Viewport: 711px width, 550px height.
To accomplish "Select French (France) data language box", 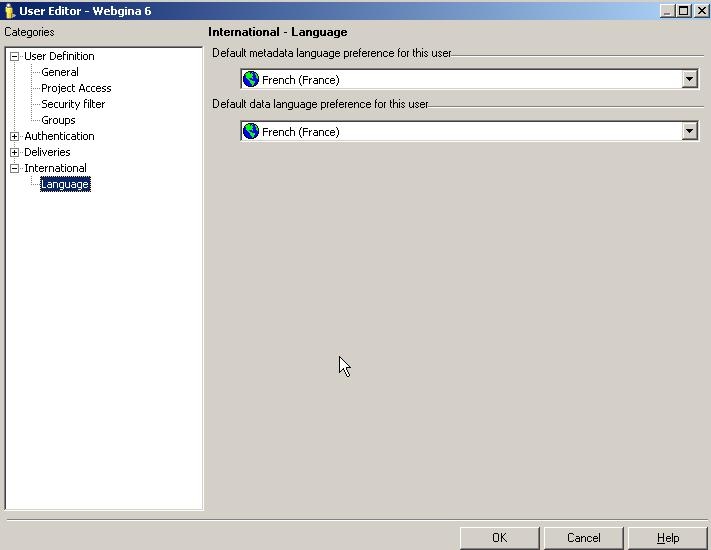I will pos(470,131).
